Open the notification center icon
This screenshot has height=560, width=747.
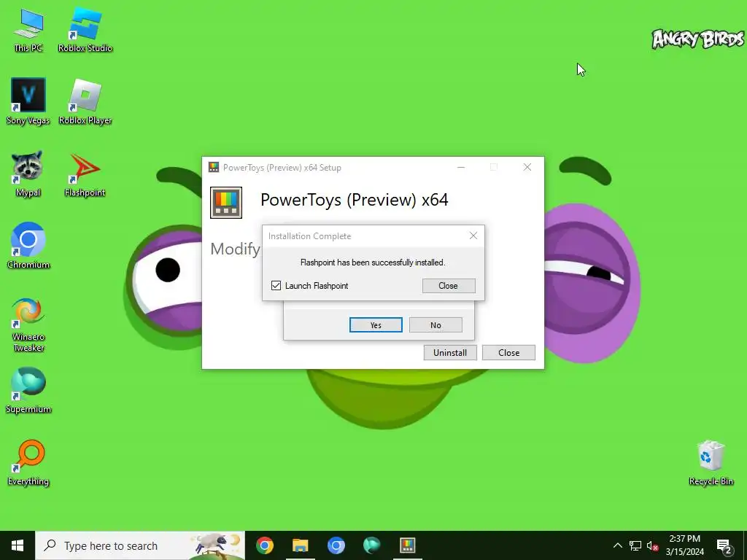pos(724,545)
